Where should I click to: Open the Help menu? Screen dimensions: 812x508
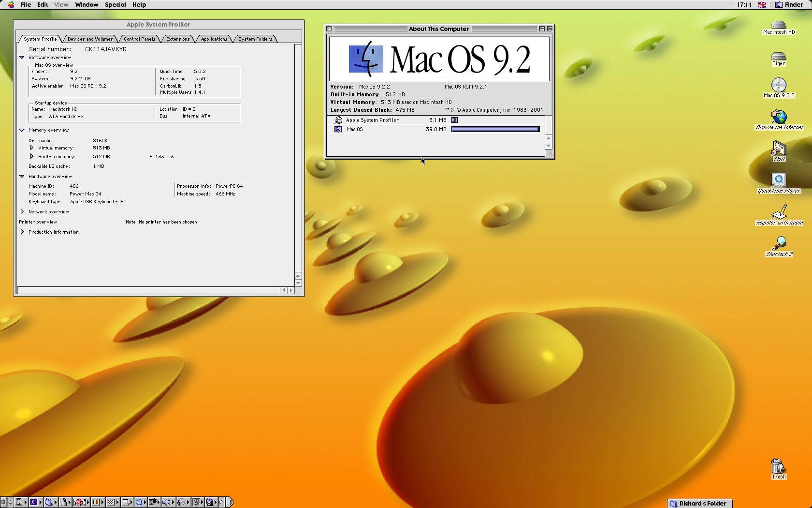[x=139, y=5]
